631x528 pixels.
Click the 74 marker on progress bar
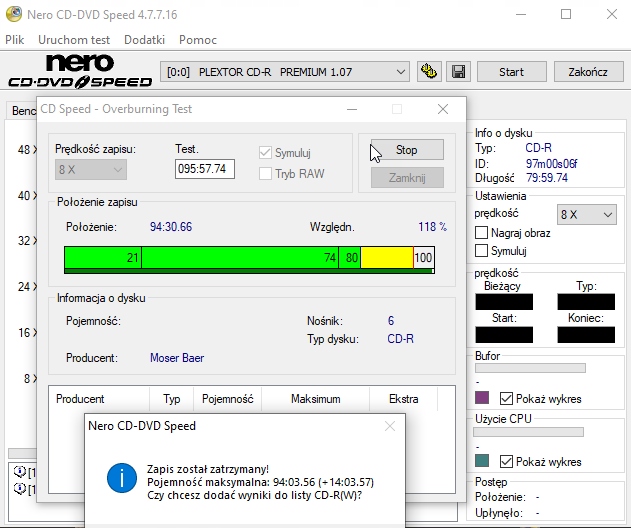pyautogui.click(x=330, y=258)
